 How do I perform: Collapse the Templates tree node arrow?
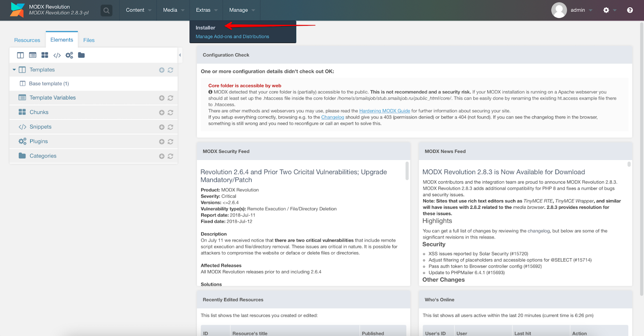(x=14, y=70)
